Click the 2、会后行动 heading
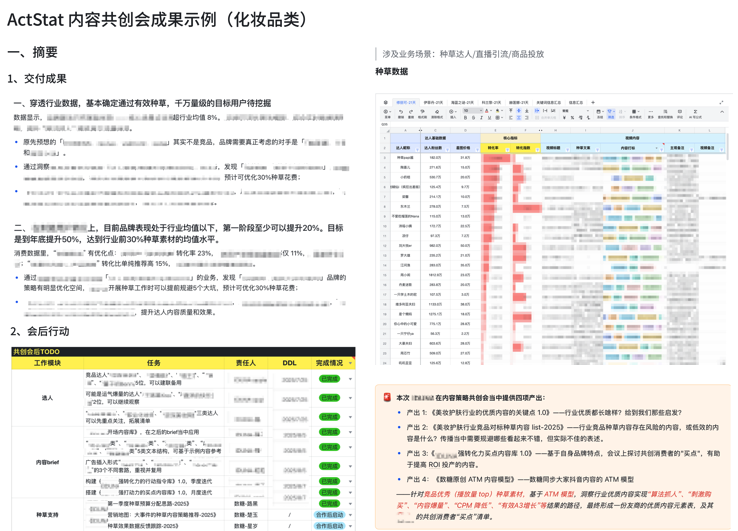This screenshot has height=531, width=738. pos(40,331)
